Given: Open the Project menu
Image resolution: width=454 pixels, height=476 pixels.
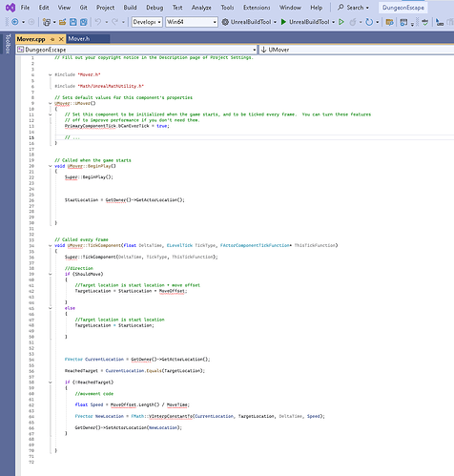Looking at the screenshot, I should pyautogui.click(x=105, y=8).
